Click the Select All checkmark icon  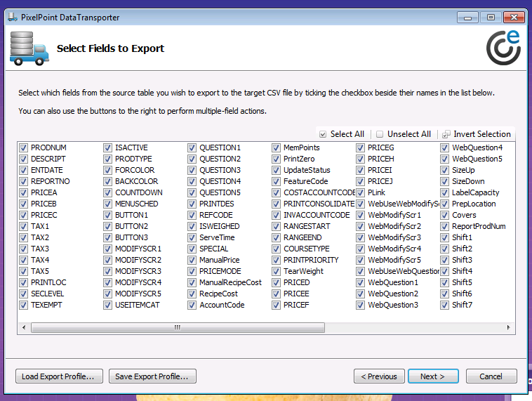tap(323, 134)
